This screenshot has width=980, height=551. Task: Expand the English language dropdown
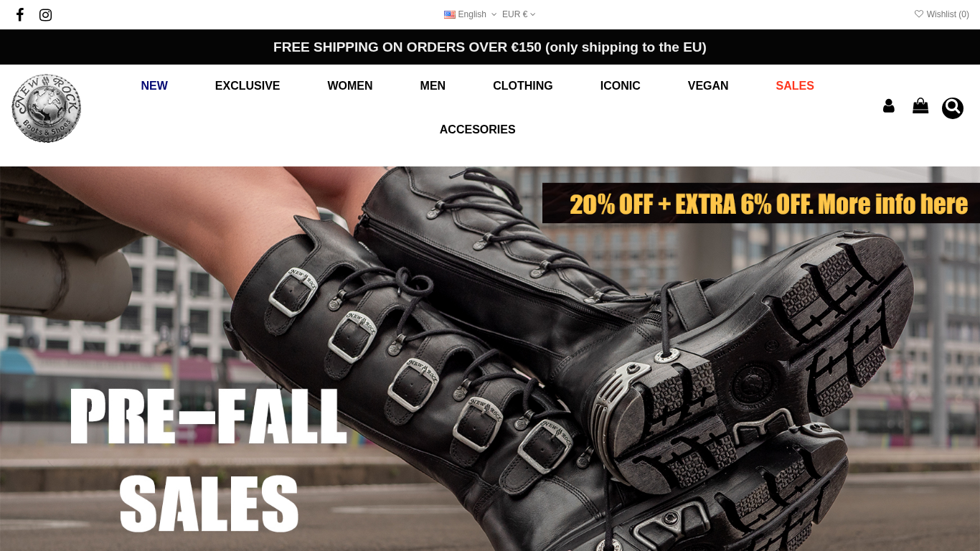[x=471, y=14]
